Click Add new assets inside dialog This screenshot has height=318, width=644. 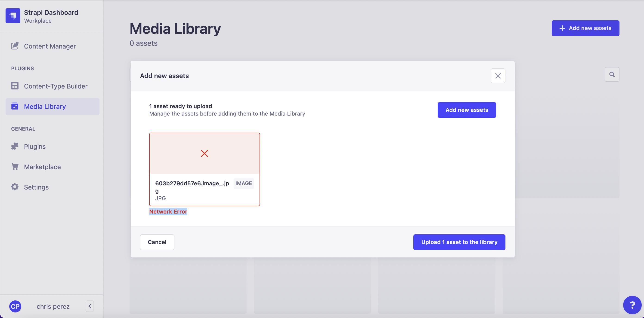pos(467,110)
